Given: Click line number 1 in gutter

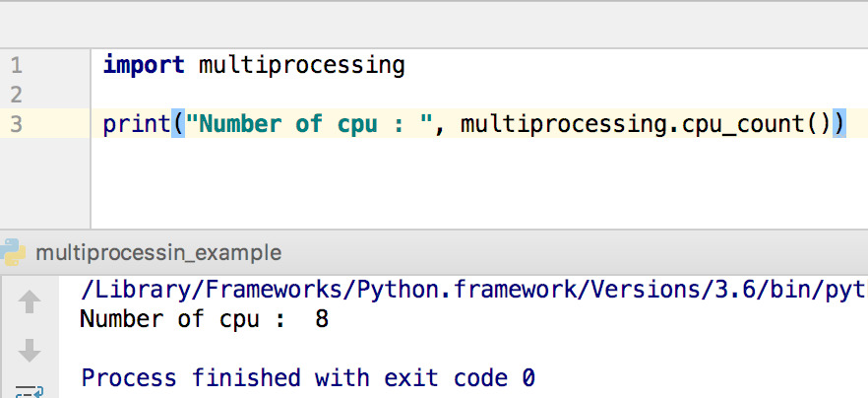Looking at the screenshot, I should click(x=16, y=66).
